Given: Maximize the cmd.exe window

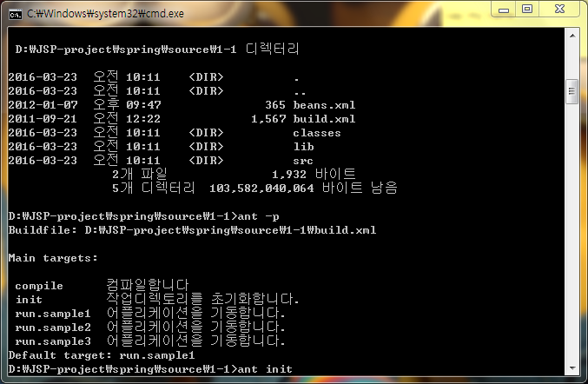Looking at the screenshot, I should pos(527,9).
